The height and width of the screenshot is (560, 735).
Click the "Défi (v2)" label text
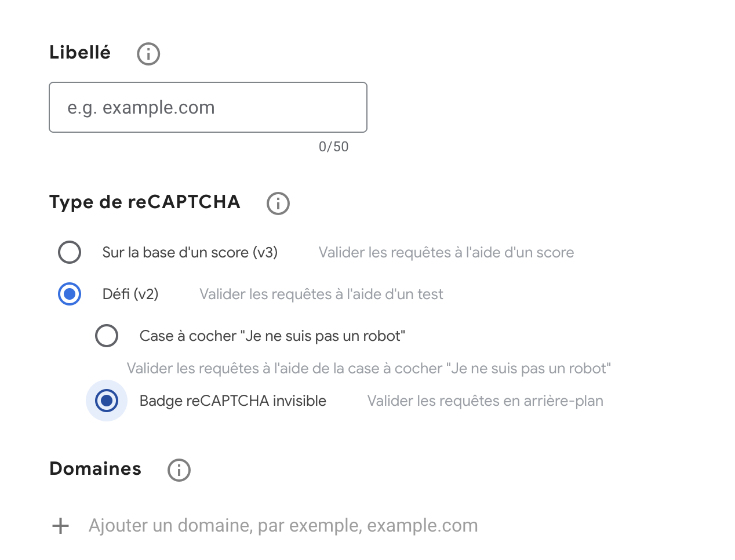click(130, 294)
